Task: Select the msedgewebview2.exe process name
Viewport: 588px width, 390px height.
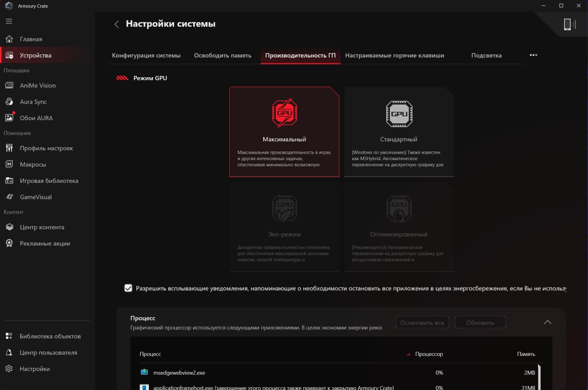Action: click(179, 373)
